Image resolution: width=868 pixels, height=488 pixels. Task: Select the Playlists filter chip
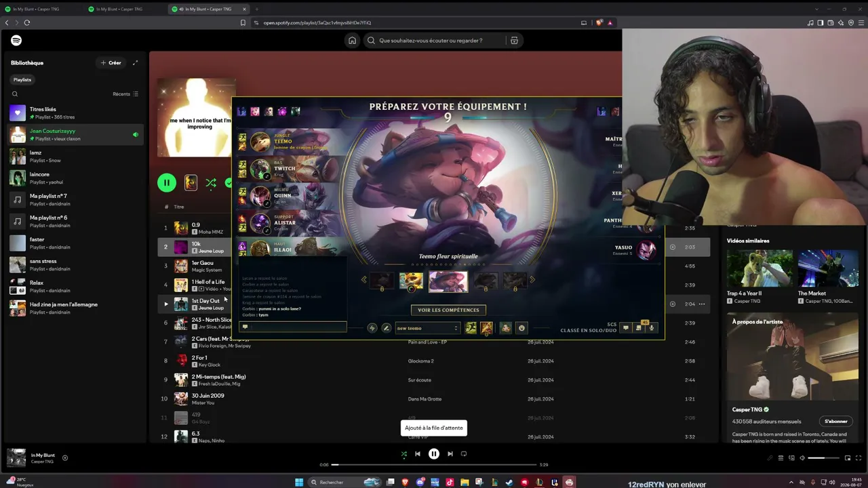pyautogui.click(x=22, y=79)
